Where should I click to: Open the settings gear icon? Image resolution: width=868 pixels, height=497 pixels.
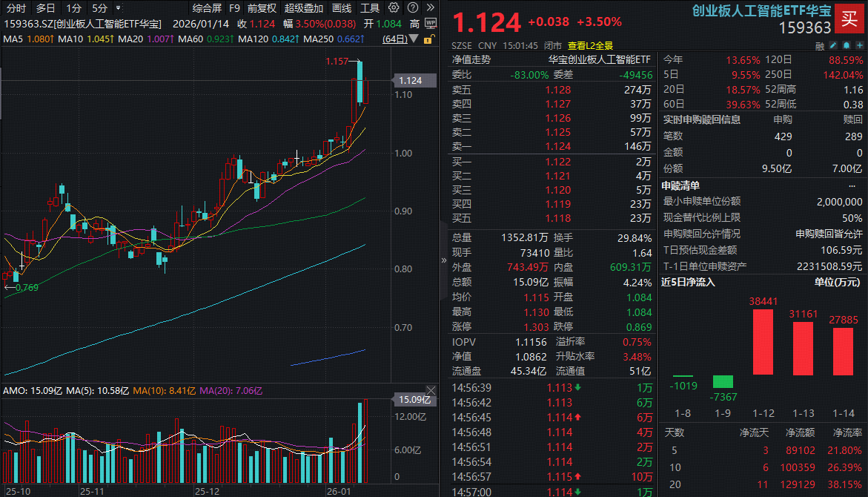[x=394, y=8]
